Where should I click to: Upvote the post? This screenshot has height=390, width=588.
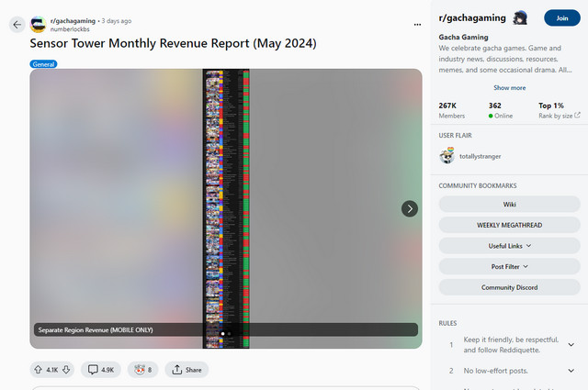point(38,370)
